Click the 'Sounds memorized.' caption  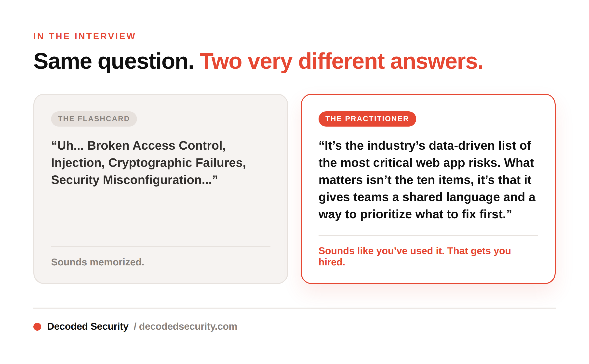pos(98,262)
